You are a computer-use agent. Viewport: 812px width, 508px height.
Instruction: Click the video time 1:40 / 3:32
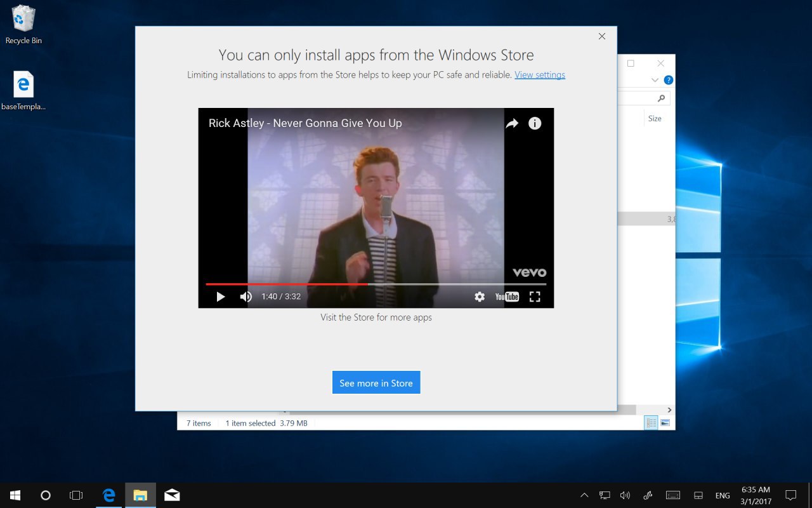coord(281,297)
